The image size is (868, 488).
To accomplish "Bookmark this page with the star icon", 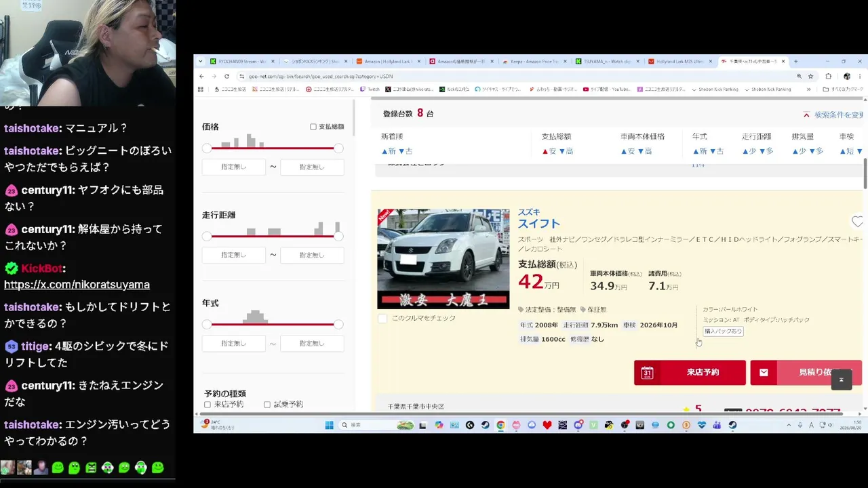I will 810,77.
